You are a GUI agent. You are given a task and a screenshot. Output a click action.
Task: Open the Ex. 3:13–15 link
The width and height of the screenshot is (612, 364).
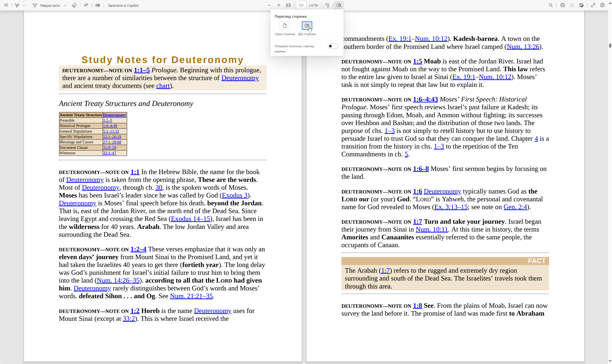tap(451, 207)
